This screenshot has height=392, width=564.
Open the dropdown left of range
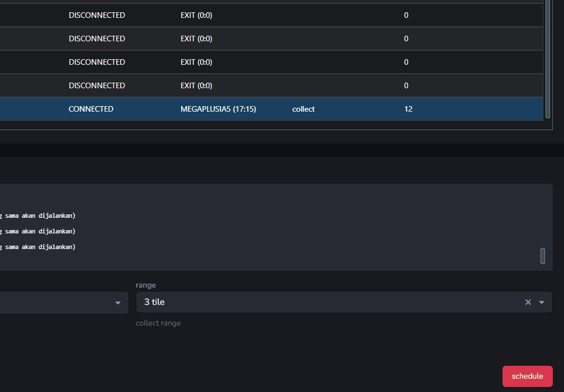117,303
